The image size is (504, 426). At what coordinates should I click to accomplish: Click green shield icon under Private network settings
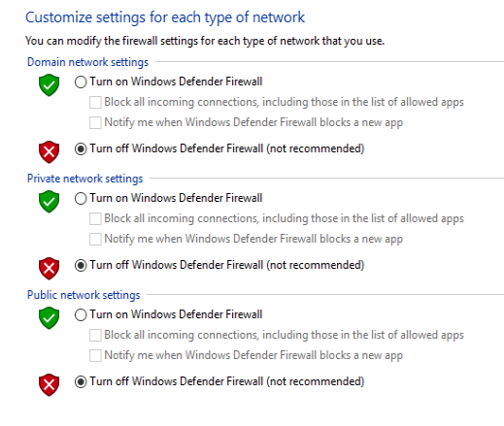[49, 202]
